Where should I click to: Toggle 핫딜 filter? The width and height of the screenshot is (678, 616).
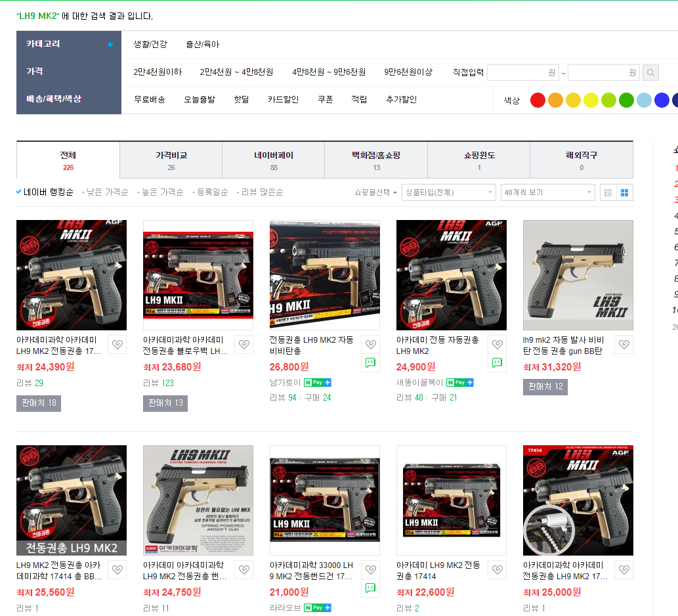coord(242,100)
